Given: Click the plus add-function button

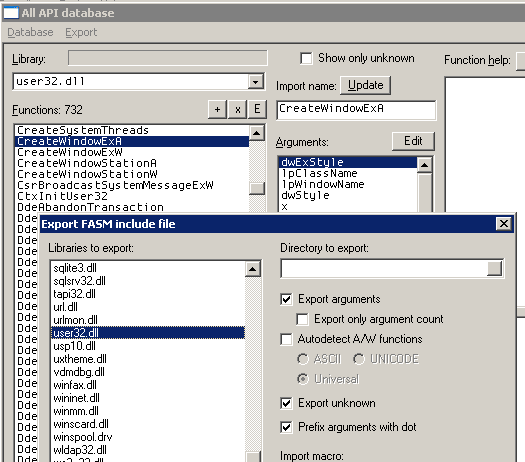Looking at the screenshot, I should (217, 109).
